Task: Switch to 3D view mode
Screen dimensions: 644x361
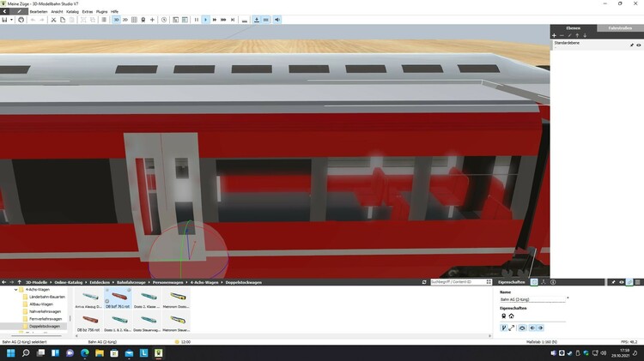Action: pos(117,19)
